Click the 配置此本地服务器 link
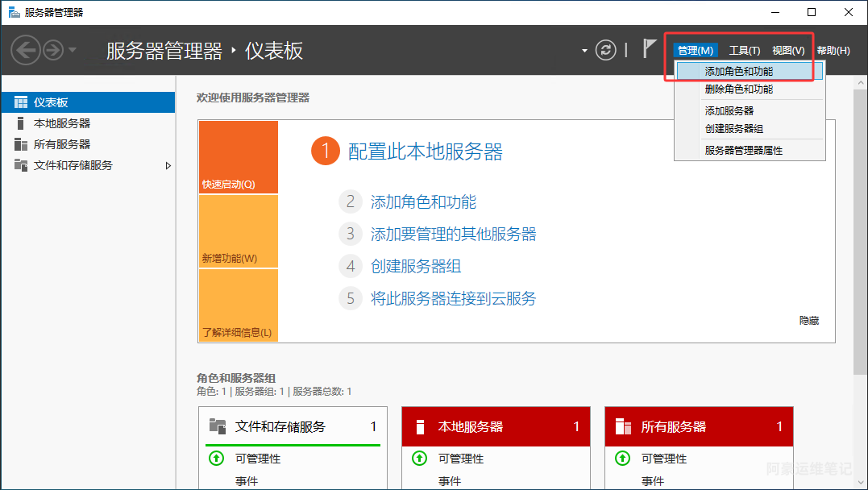This screenshot has width=868, height=490. pyautogui.click(x=426, y=152)
